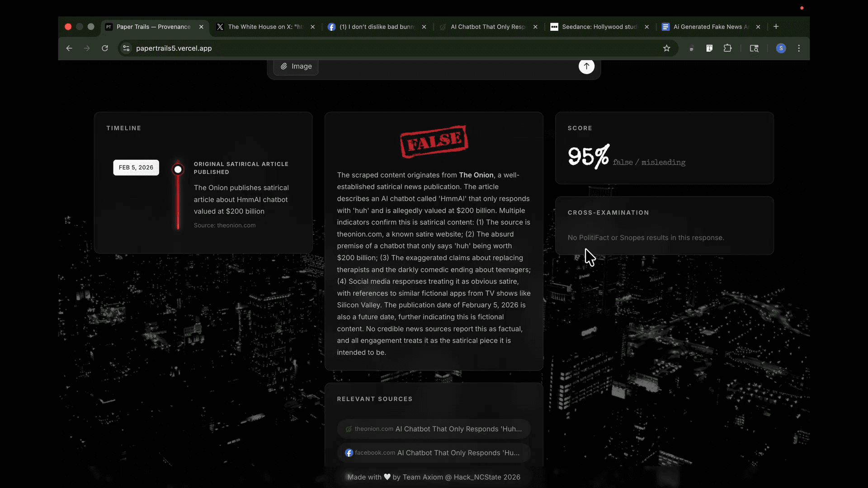Click the Original Satirical Article Published heading

(241, 168)
